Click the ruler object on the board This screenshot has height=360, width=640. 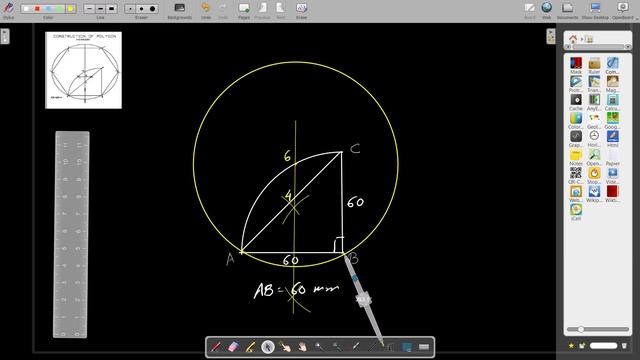click(x=71, y=234)
